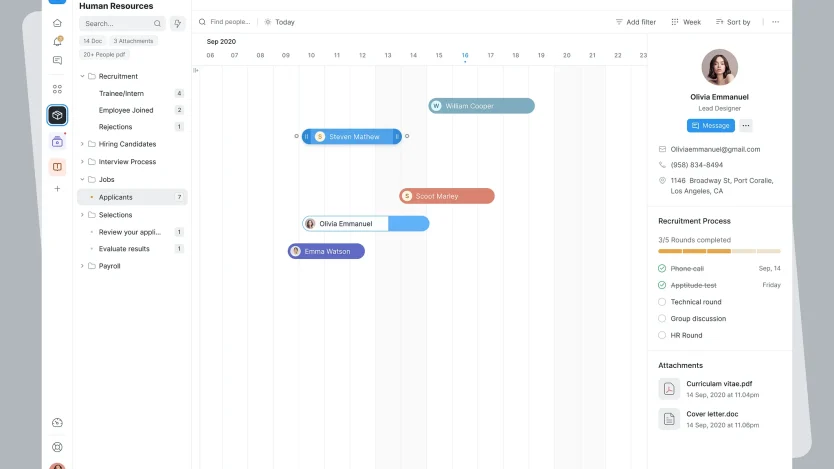Screen dimensions: 834x469
Task: Click the more options ellipsis in toolbar
Action: (775, 22)
